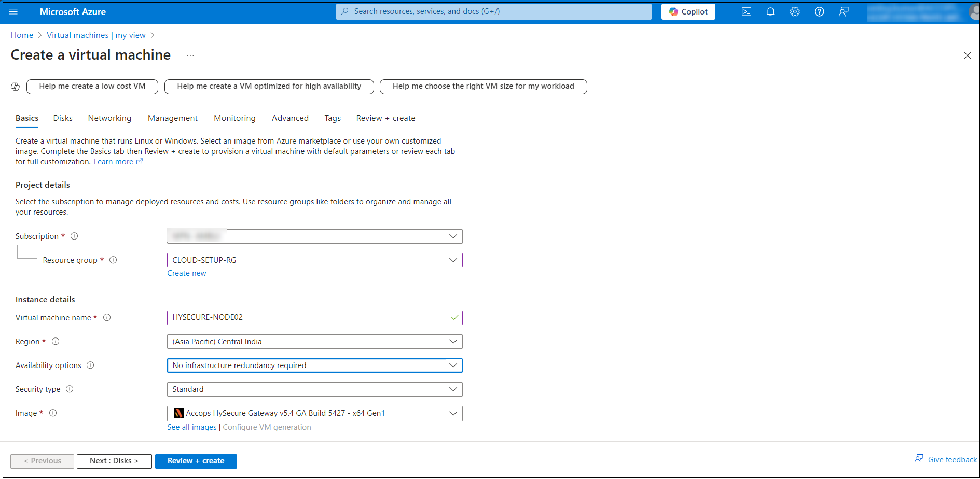Click the Create new resource group link
980x479 pixels.
tap(186, 273)
